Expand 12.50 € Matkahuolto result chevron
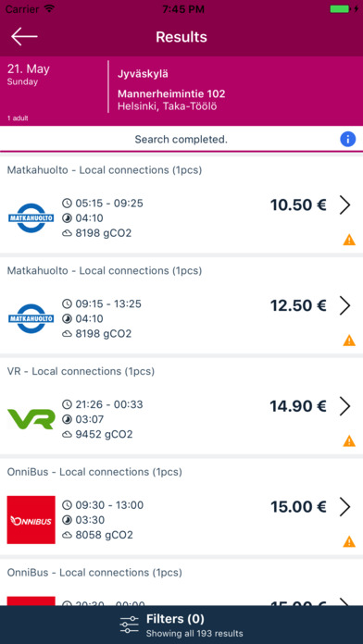The image size is (363, 644). click(344, 305)
